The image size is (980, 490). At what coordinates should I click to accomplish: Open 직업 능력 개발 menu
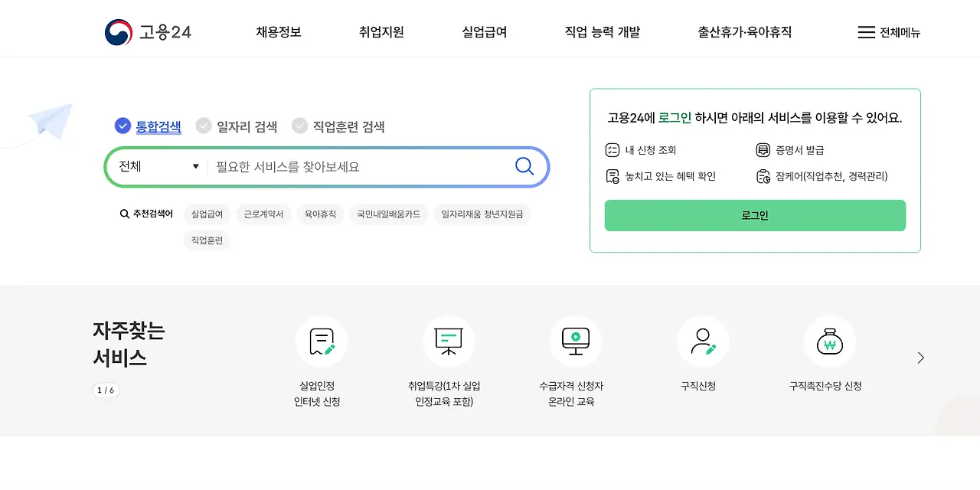point(603,32)
